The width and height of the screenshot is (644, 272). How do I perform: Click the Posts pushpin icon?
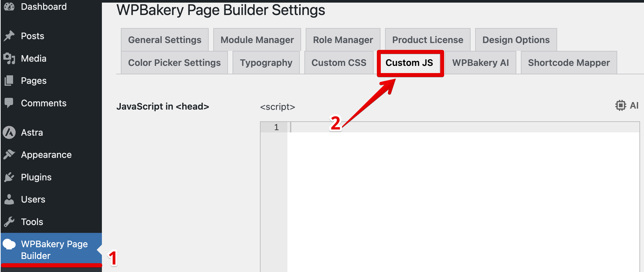point(9,36)
